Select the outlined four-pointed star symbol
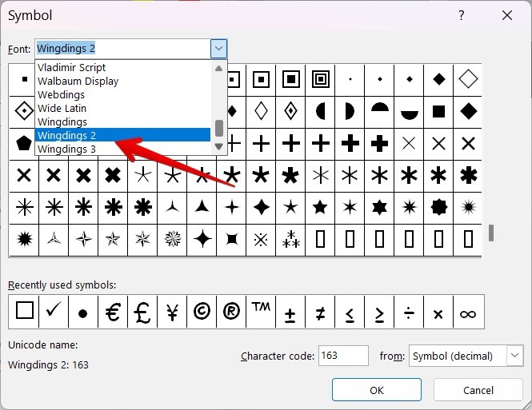 point(83,240)
